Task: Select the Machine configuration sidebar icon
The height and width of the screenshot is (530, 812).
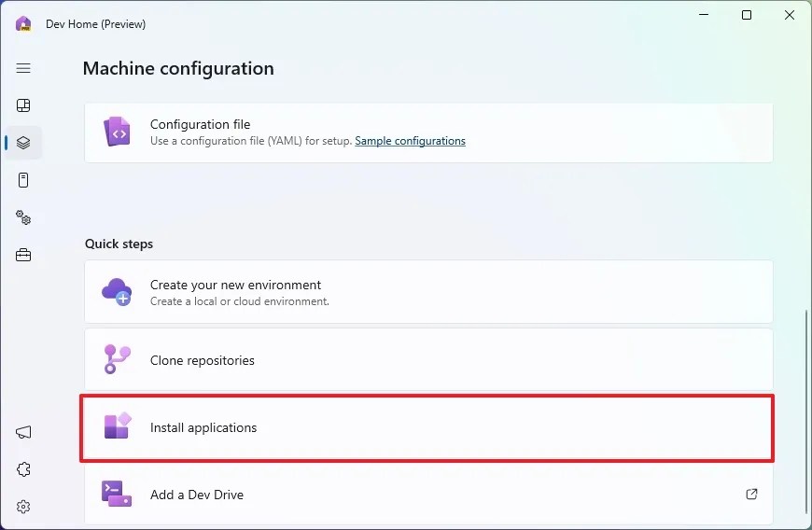Action: point(23,143)
